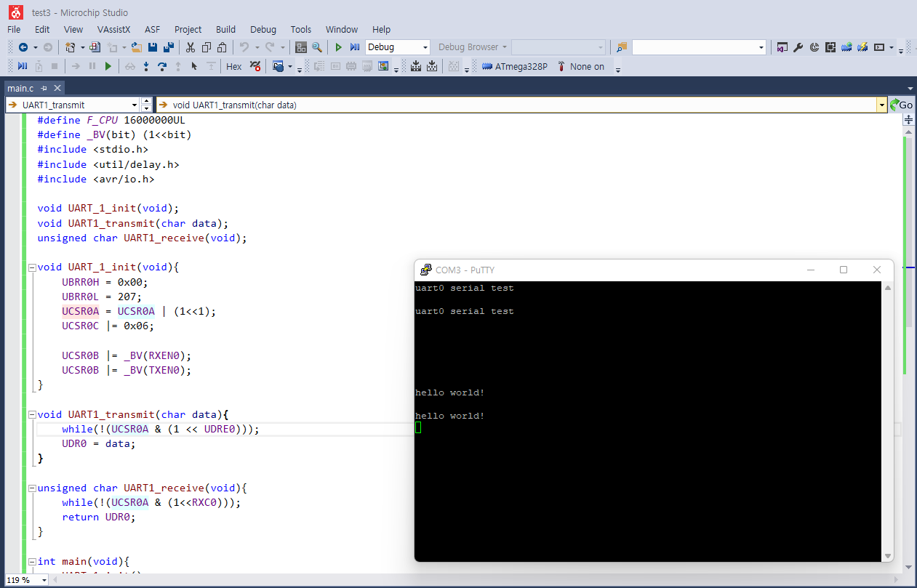Open the UART1_transmit scope dropdown
Screen dimensions: 917x588
pos(135,105)
